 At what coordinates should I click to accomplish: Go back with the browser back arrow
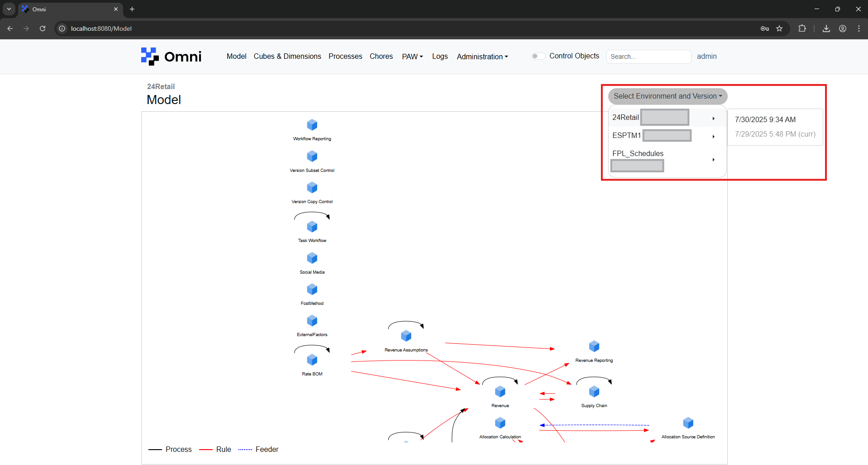point(10,28)
